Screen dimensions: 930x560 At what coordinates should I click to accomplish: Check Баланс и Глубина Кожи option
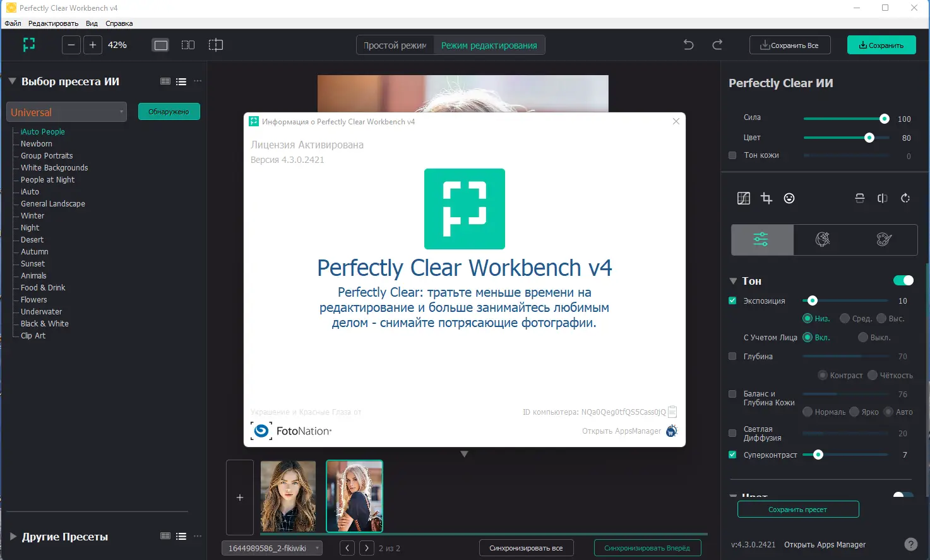[x=732, y=394]
